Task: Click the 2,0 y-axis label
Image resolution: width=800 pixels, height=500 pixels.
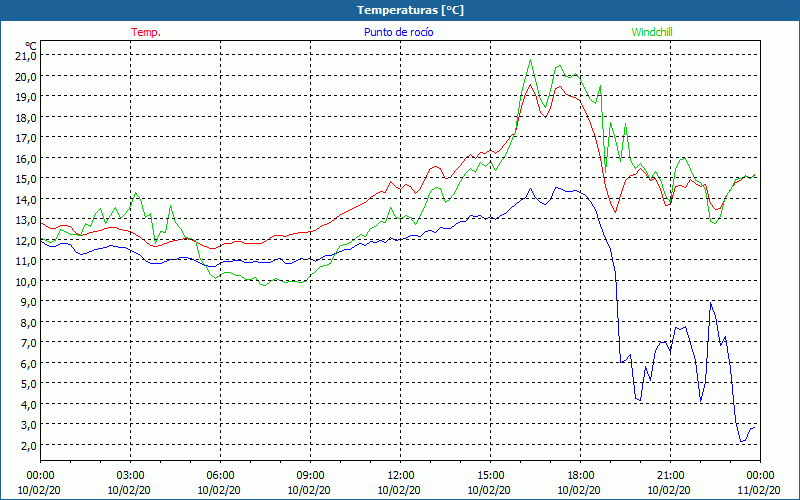Action: point(29,445)
